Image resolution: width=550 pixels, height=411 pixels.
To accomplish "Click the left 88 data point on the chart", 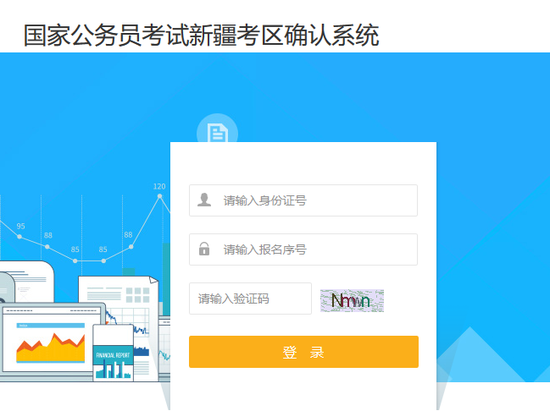I will coord(47,247).
